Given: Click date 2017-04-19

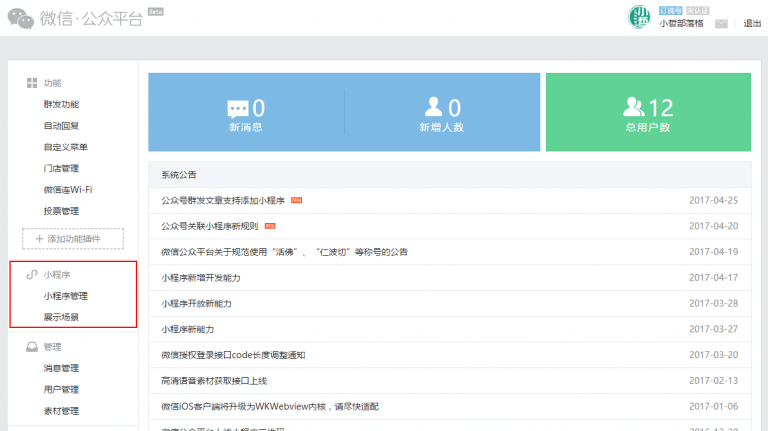Looking at the screenshot, I should [x=713, y=252].
